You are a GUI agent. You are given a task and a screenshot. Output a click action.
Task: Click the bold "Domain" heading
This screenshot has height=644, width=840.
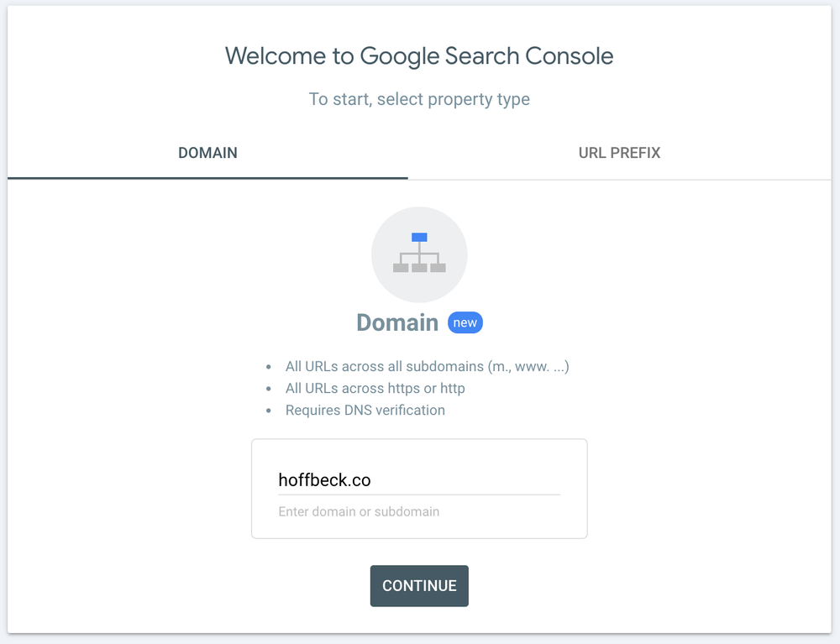point(397,322)
